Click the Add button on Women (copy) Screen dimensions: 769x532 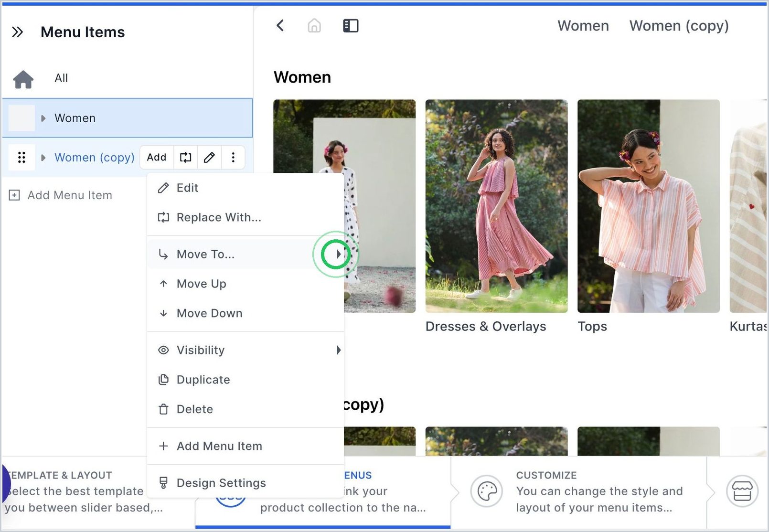157,158
